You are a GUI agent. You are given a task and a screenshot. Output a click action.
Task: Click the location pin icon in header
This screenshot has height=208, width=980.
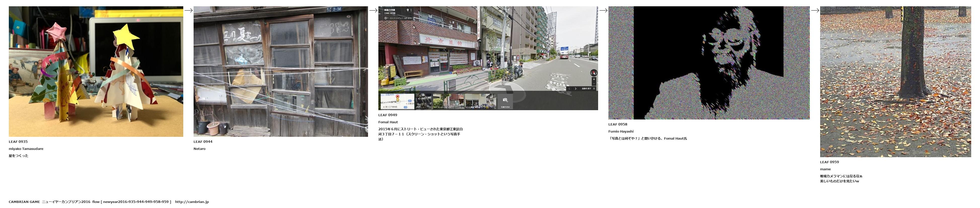pyautogui.click(x=408, y=10)
